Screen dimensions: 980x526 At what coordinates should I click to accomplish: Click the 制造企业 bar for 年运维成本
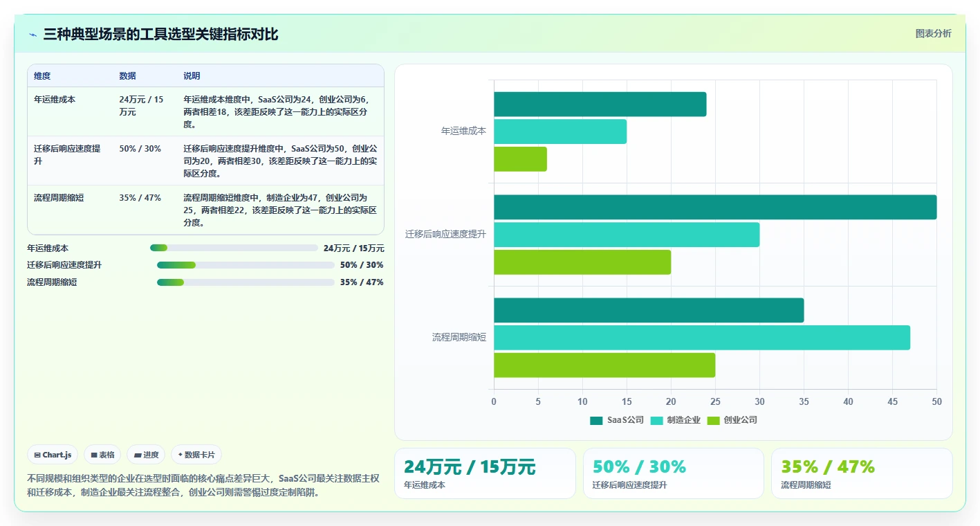[560, 131]
